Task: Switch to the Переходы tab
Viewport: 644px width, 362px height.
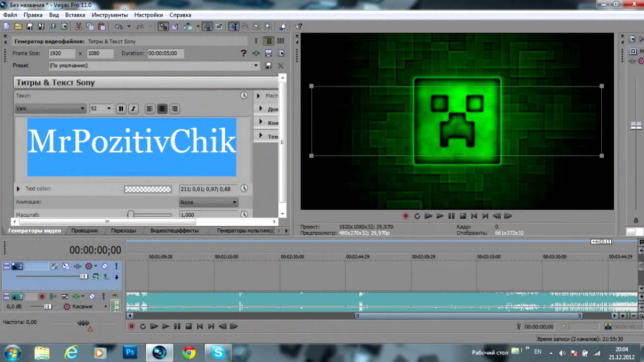Action: [123, 231]
